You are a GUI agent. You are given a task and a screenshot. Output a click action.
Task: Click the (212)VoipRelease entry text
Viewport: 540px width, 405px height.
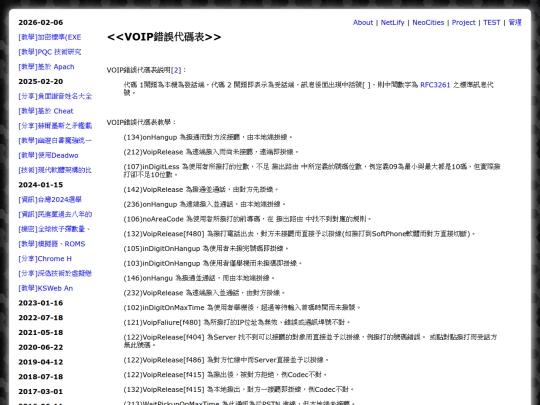pyautogui.click(x=211, y=152)
